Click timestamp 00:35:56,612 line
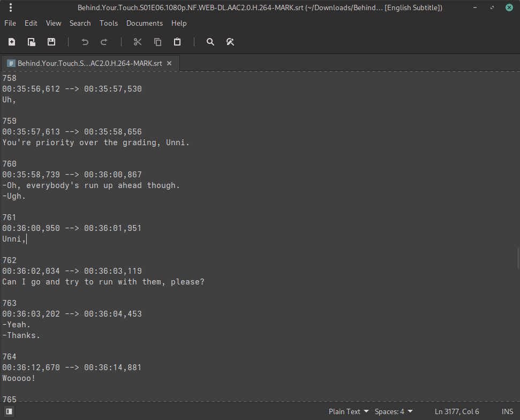This screenshot has height=420, width=520. [x=72, y=88]
